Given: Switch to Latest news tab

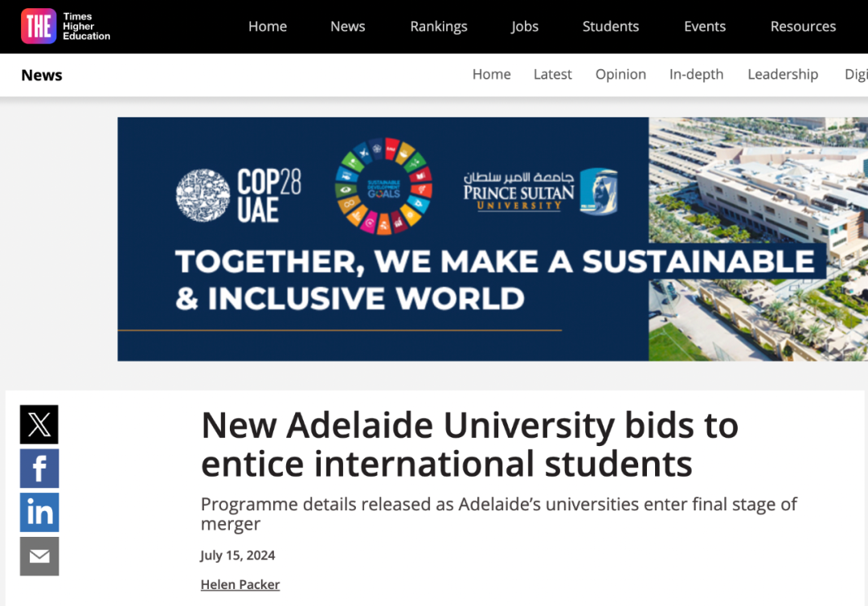Looking at the screenshot, I should click(x=552, y=74).
